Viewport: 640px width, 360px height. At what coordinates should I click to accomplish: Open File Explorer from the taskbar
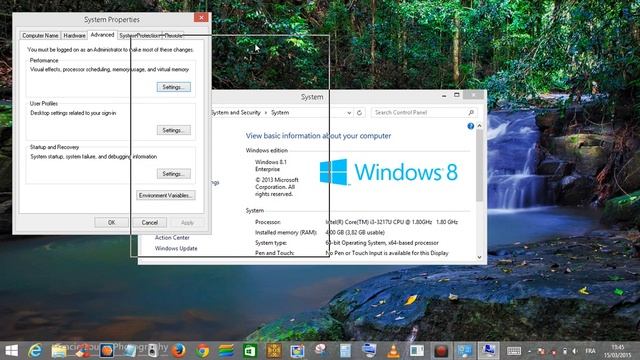[x=59, y=351]
